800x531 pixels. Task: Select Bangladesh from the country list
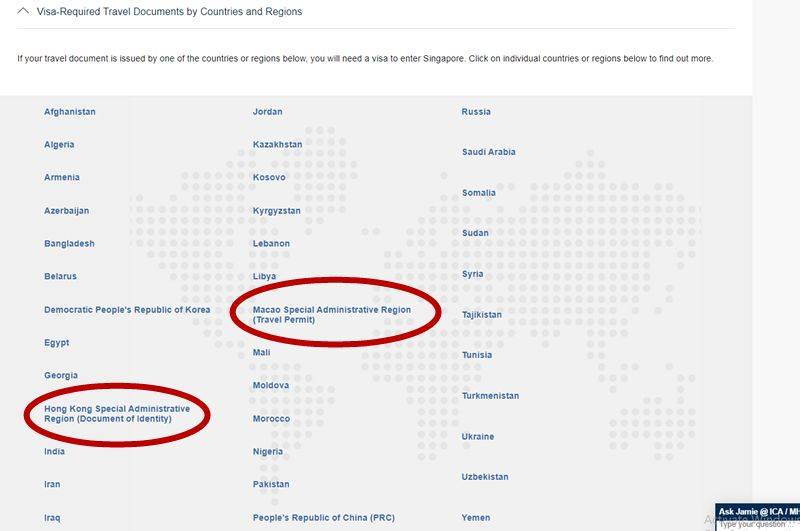coord(69,244)
